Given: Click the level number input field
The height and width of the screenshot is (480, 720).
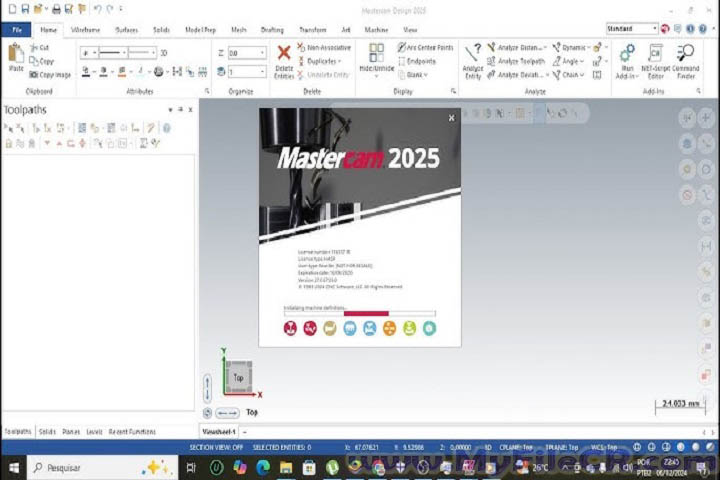Looking at the screenshot, I should click(x=247, y=72).
